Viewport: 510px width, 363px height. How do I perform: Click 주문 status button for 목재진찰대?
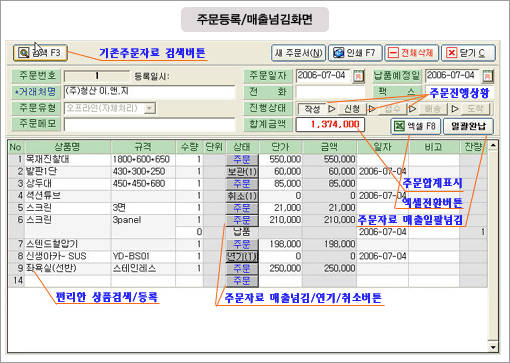tap(242, 159)
